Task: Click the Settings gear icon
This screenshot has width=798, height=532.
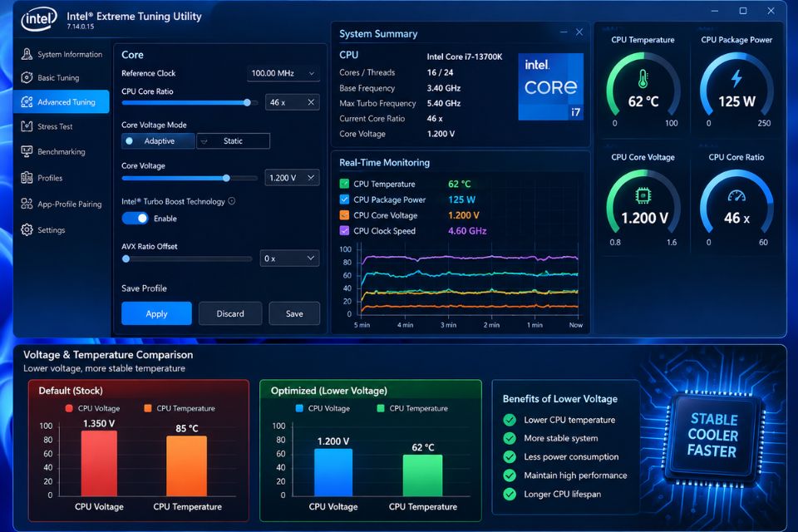Action: (27, 229)
